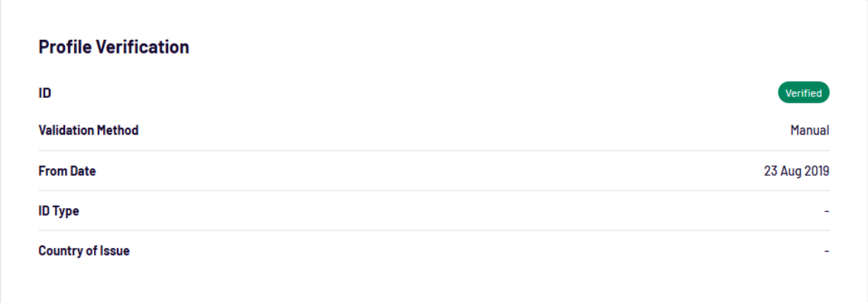Image resolution: width=868 pixels, height=303 pixels.
Task: Click the ID label
Action: pos(45,93)
